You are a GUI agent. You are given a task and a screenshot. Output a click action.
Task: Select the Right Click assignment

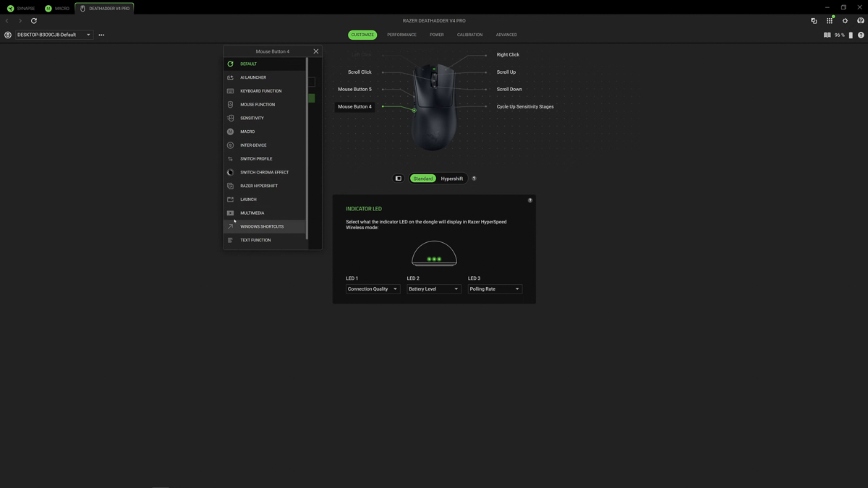[508, 55]
